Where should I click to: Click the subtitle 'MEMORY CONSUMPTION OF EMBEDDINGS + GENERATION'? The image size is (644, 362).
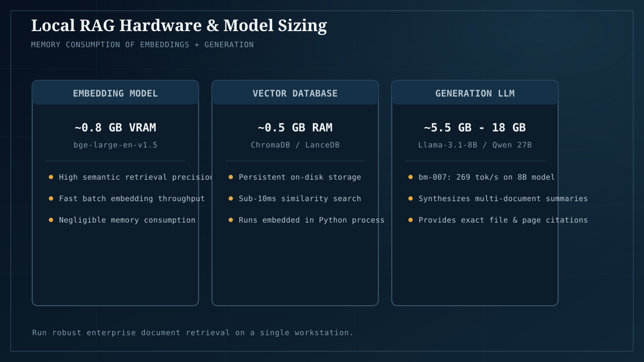[x=142, y=45]
